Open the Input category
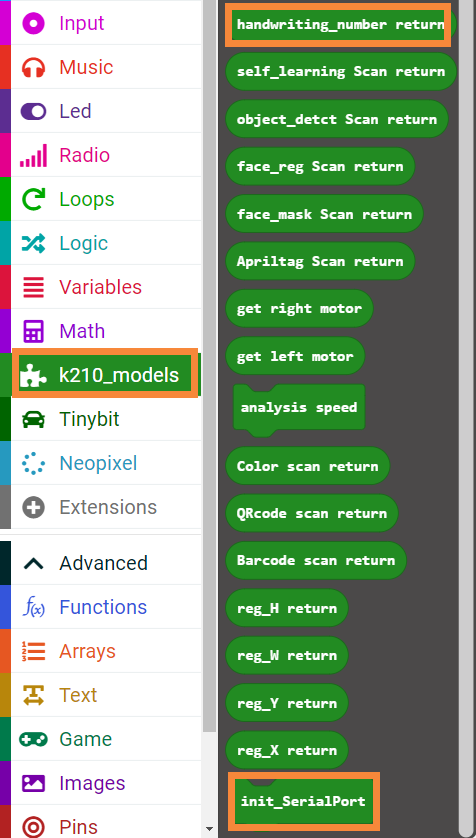 106,23
